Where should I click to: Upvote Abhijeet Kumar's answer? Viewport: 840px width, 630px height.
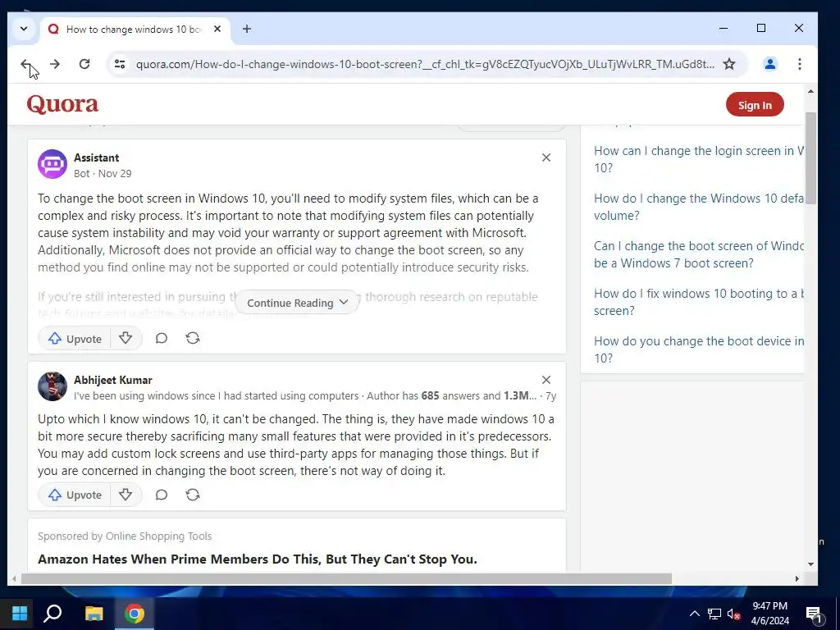click(75, 495)
